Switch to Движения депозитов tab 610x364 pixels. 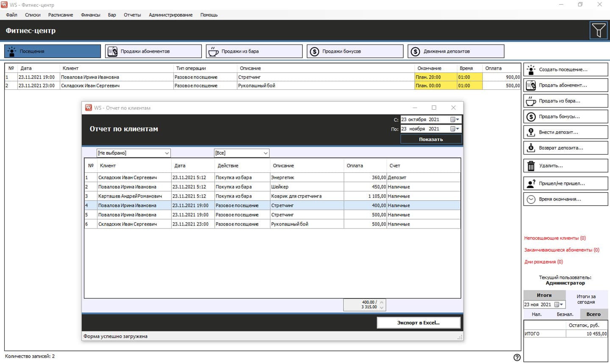[x=456, y=51]
